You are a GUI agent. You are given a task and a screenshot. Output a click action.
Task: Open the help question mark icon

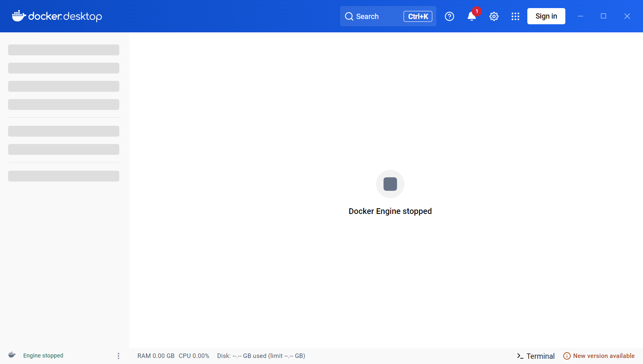tap(449, 16)
